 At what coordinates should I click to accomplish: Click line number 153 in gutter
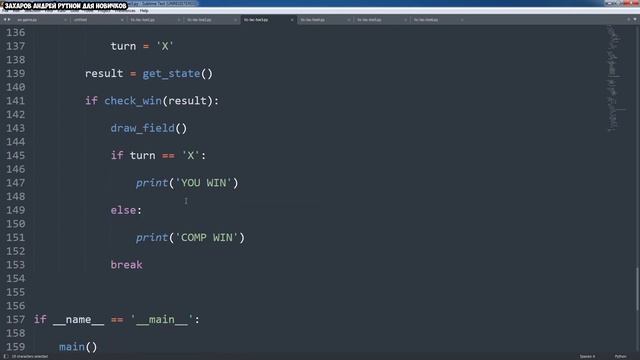point(16,265)
